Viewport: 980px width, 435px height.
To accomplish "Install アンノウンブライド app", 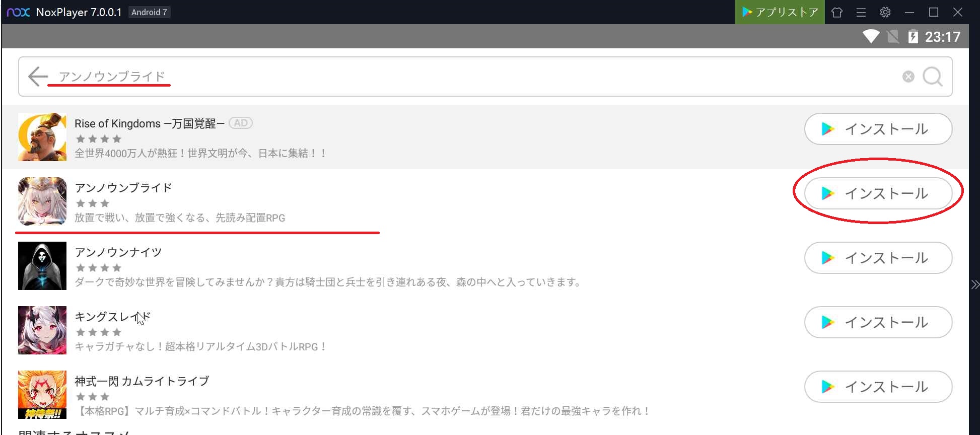I will pos(878,193).
